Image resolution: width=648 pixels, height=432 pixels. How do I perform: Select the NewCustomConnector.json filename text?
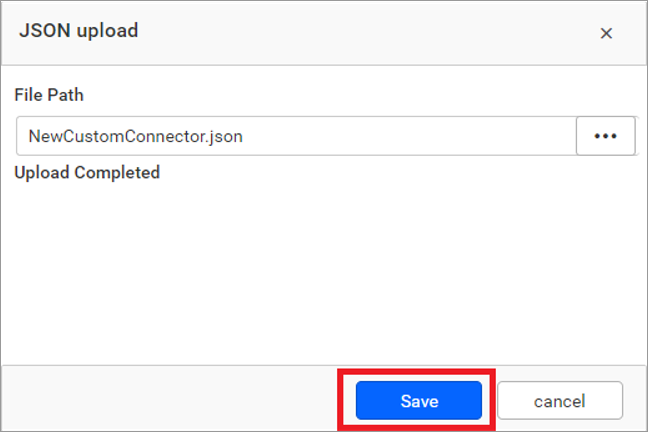(136, 136)
